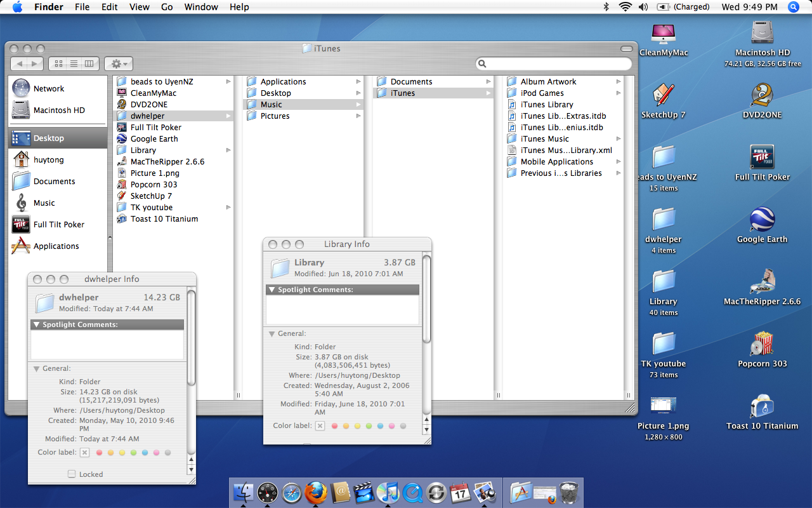Expand the beads to UyenNZ folder arrow

[228, 82]
